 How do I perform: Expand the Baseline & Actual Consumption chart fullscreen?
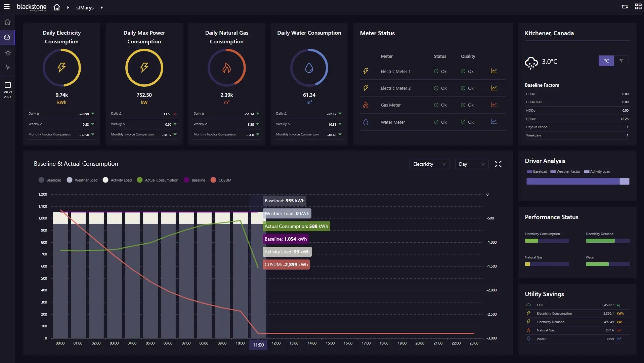pos(499,164)
